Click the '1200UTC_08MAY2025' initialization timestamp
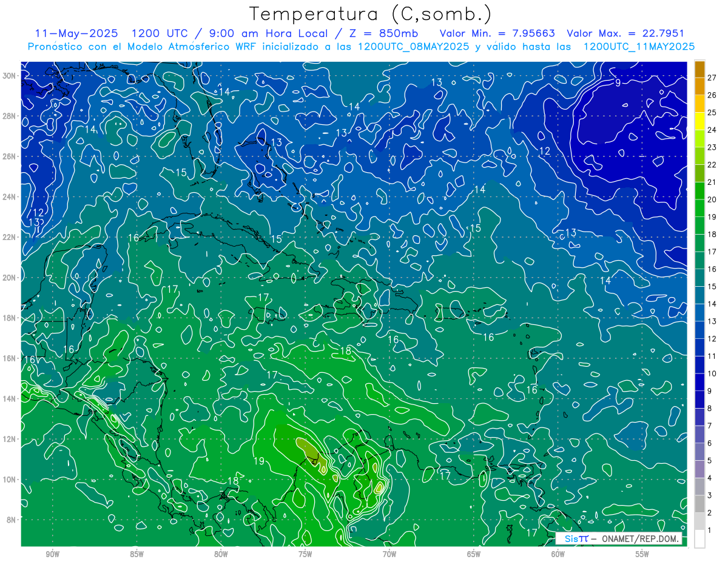Screen dimensions: 728x562 click(414, 47)
